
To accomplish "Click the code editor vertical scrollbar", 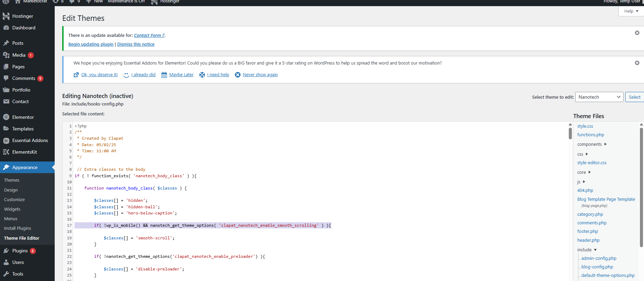I will click(x=570, y=134).
